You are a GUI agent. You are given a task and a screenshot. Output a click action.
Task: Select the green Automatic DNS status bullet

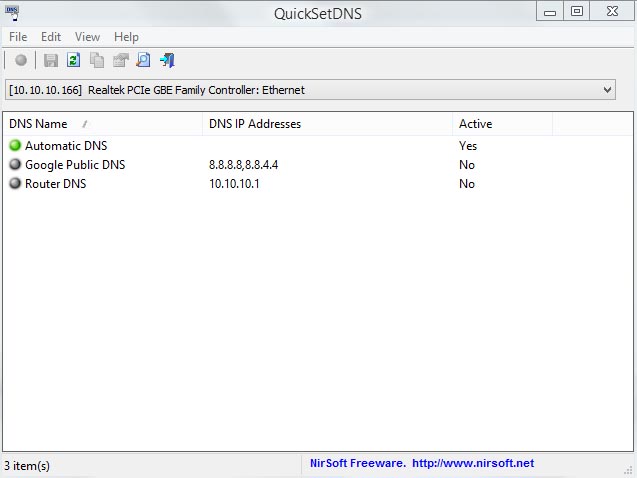point(15,145)
